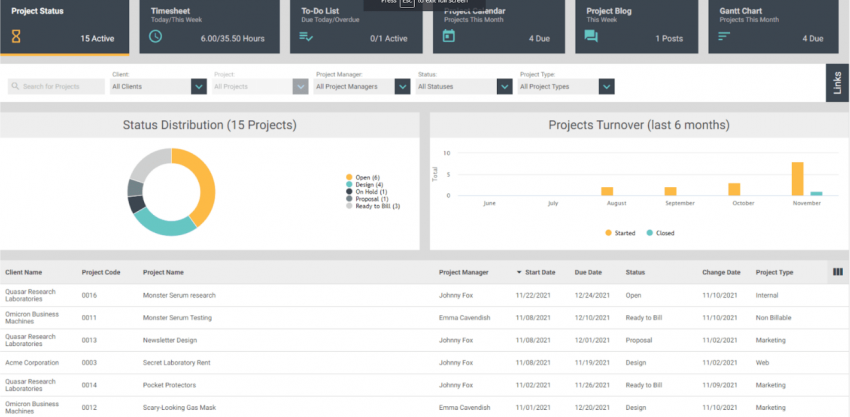Open the table column chooser icon

pyautogui.click(x=837, y=271)
